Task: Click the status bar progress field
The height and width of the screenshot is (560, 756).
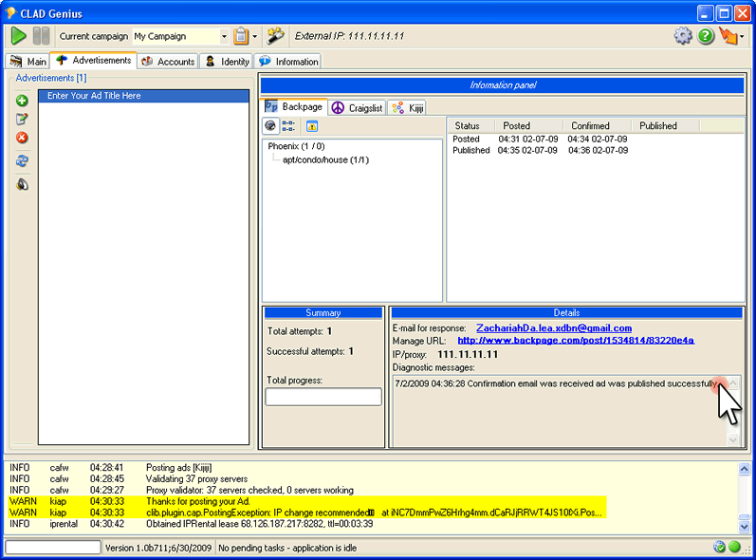Action: point(53,548)
